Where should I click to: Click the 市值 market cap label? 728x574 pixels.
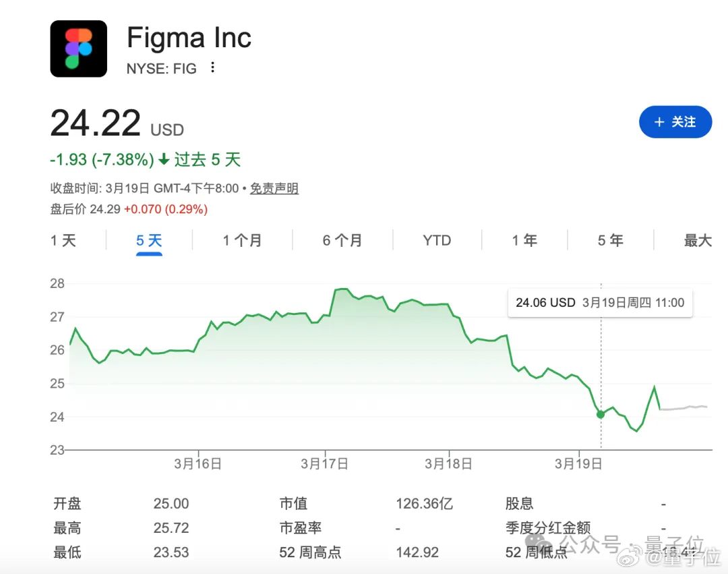(x=293, y=504)
